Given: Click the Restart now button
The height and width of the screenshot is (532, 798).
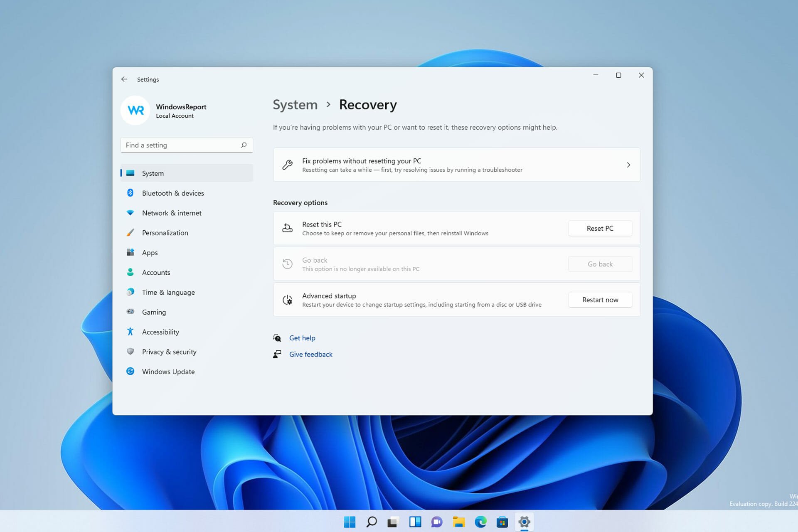Looking at the screenshot, I should point(600,300).
